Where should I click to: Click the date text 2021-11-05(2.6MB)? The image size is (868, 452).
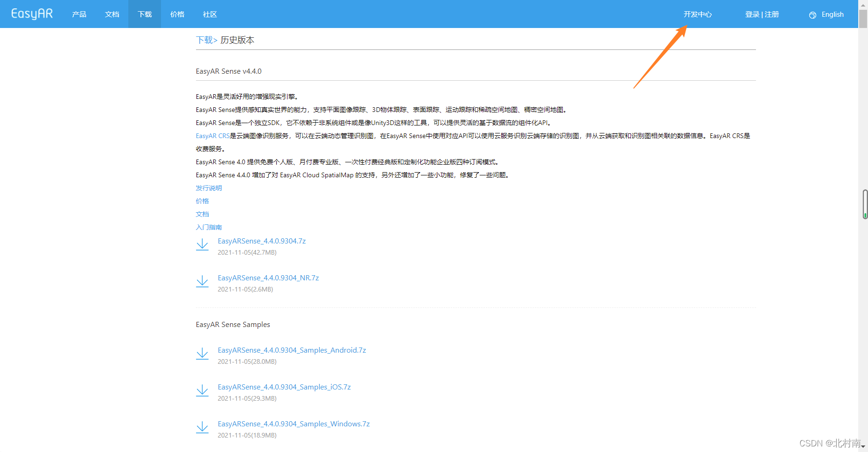click(245, 289)
